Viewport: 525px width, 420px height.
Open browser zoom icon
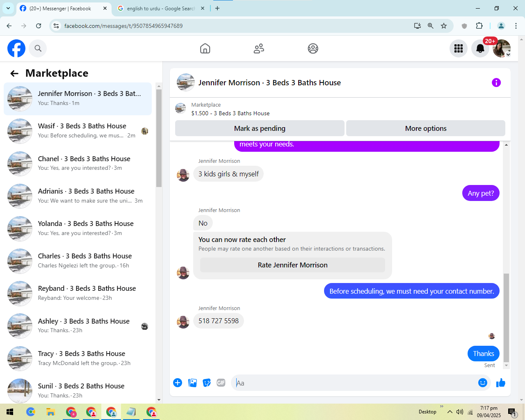coord(431,26)
